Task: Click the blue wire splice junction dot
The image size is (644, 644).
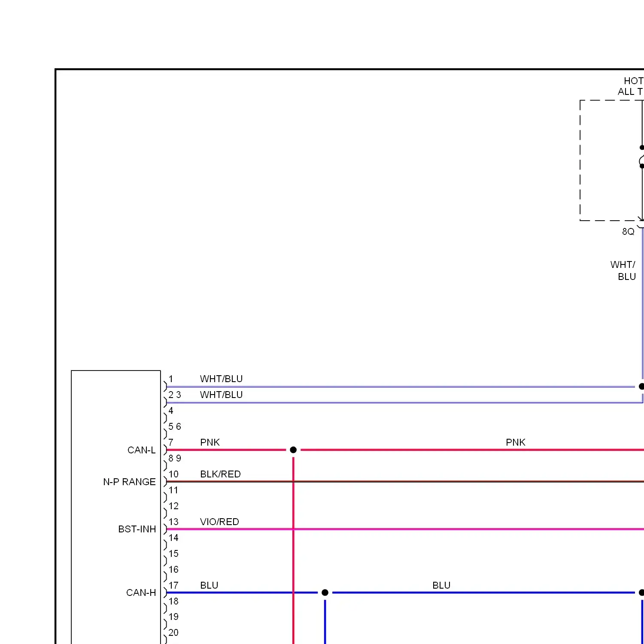Action: pyautogui.click(x=325, y=592)
